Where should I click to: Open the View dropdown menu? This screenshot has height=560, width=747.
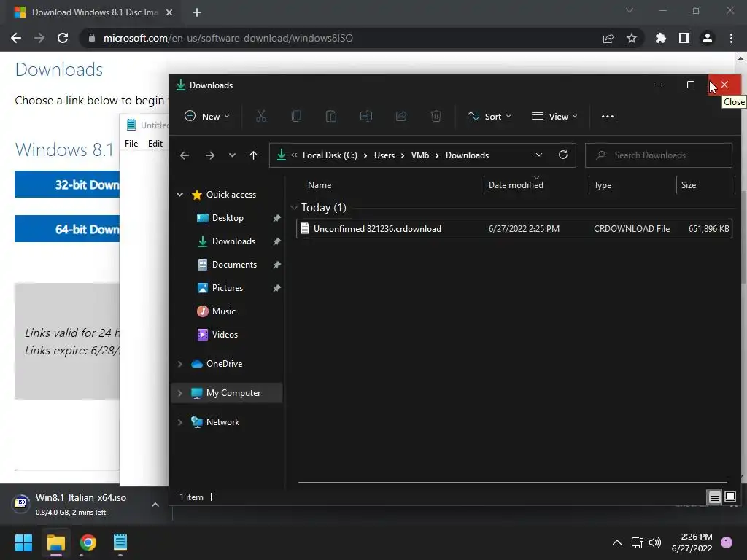coord(554,116)
